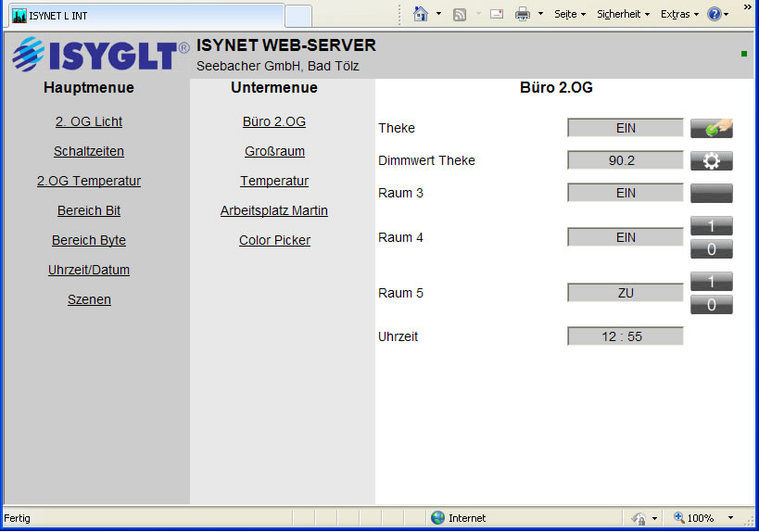The image size is (759, 532).
Task: Click the printer icon in toolbar
Action: (x=523, y=14)
